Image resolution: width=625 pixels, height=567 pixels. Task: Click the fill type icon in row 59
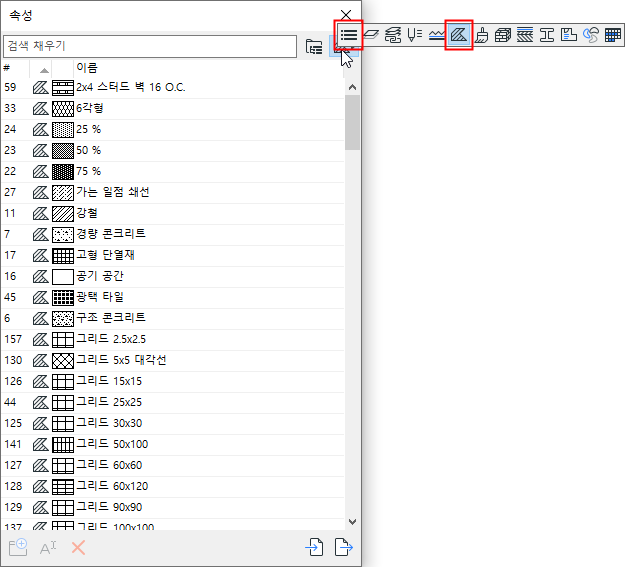(41, 87)
